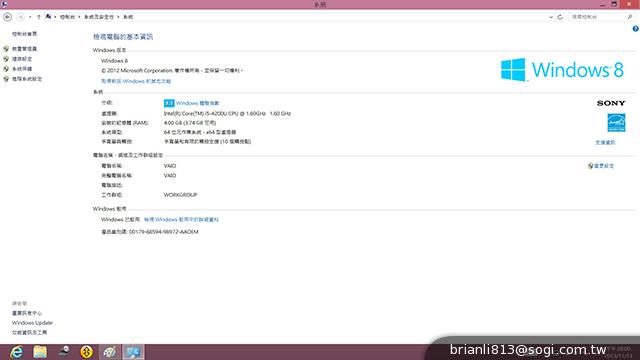Click the SONY manufacturer logo

tap(611, 103)
